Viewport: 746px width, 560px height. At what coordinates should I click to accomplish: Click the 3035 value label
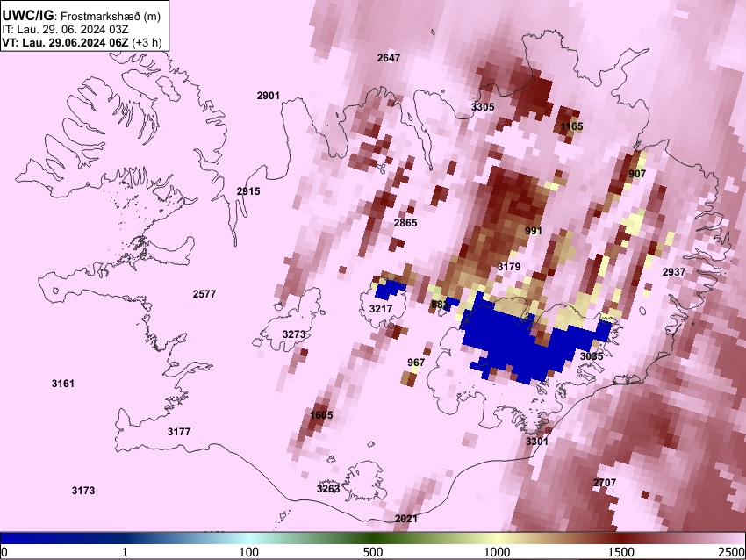[x=592, y=355]
